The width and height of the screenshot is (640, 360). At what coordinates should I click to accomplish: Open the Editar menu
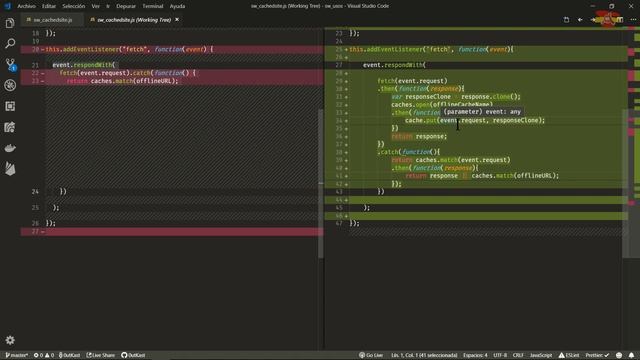click(49, 6)
